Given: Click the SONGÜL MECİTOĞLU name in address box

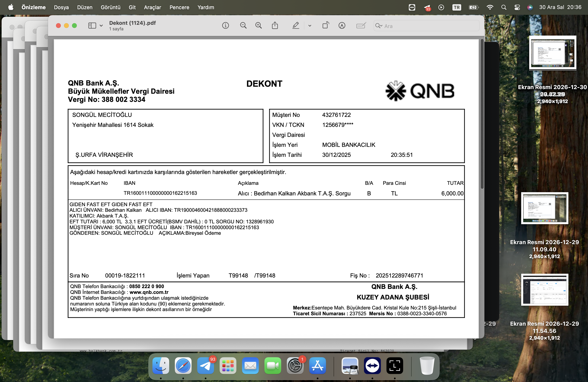Looking at the screenshot, I should point(102,115).
